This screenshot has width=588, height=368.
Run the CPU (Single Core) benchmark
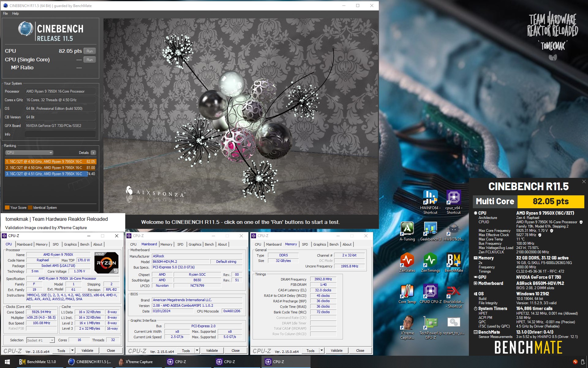coord(89,60)
